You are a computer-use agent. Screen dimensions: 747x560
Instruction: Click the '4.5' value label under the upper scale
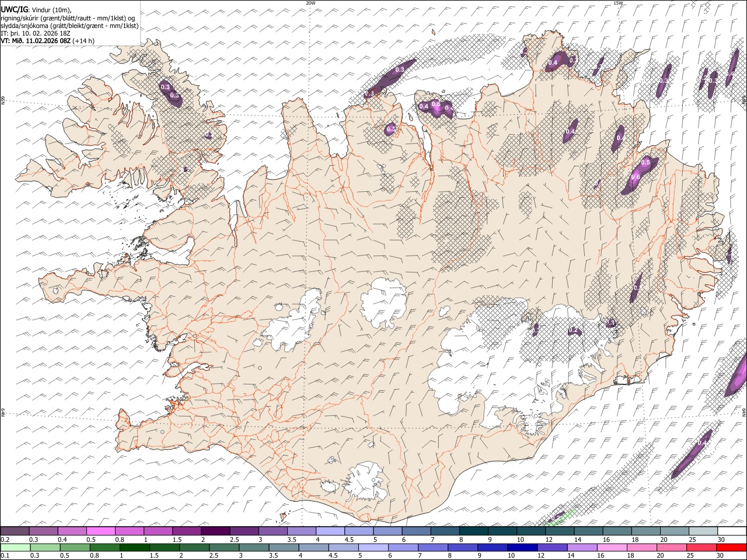349,540
